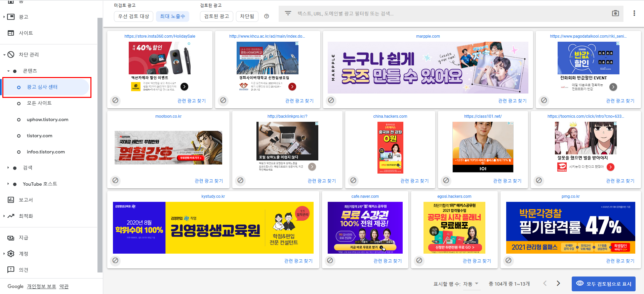Block the mootoon.co.kr ad
644x294 pixels.
(115, 180)
